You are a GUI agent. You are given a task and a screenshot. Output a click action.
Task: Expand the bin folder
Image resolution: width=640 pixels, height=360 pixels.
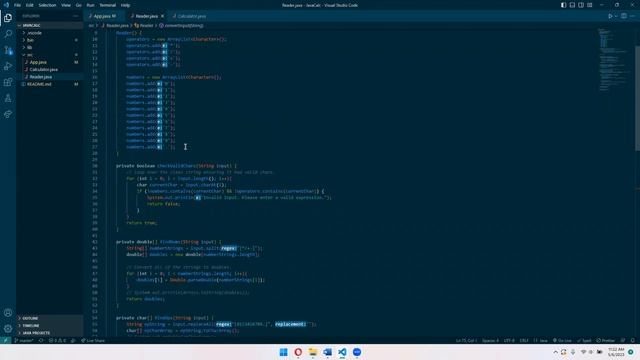(x=50, y=40)
